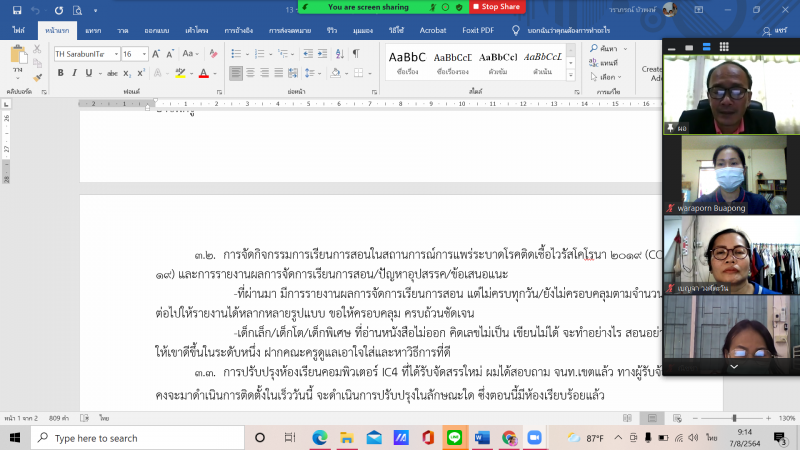Switch to the Foxit PDF tab
The height and width of the screenshot is (450, 800).
click(x=479, y=30)
